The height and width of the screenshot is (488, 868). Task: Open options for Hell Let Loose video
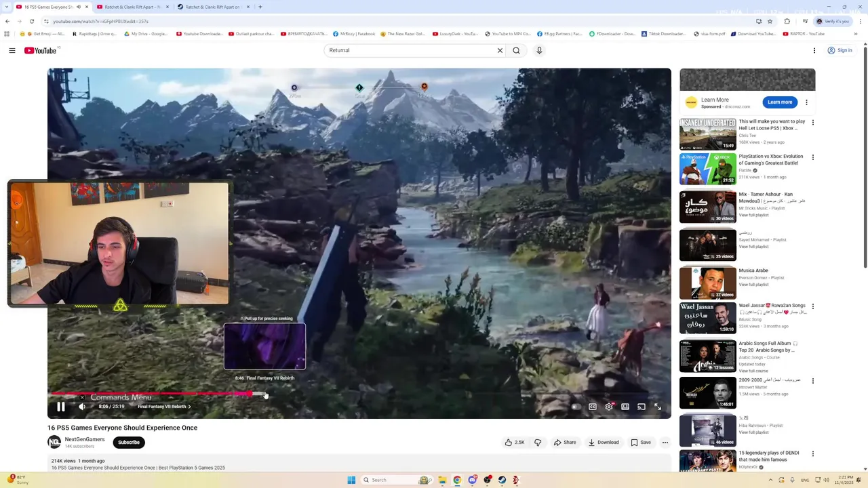pyautogui.click(x=813, y=123)
